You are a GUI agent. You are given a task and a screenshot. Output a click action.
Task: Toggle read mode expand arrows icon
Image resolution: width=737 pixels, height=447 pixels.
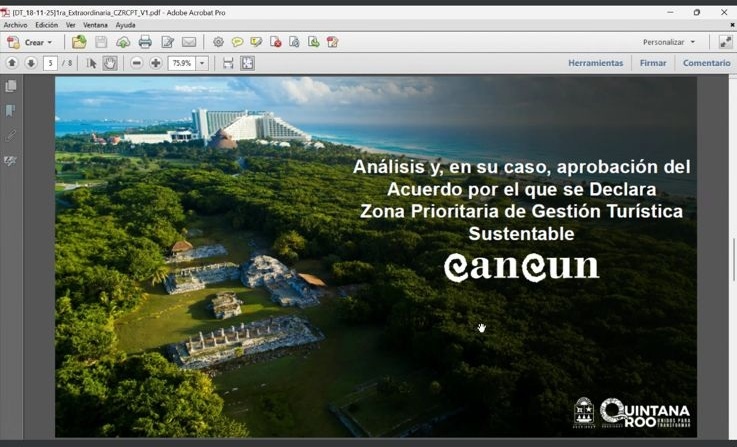tap(726, 42)
